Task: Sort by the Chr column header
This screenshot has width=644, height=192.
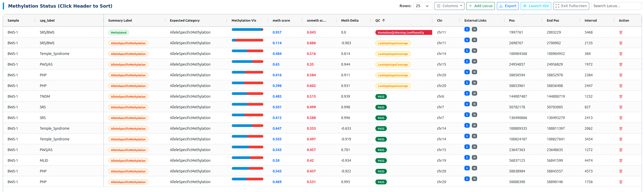Action: [x=440, y=20]
